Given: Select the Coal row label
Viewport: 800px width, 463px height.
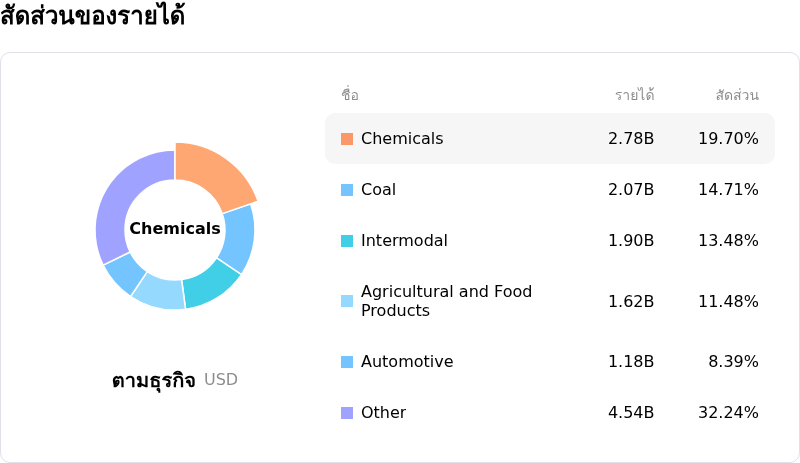Looking at the screenshot, I should [x=378, y=189].
